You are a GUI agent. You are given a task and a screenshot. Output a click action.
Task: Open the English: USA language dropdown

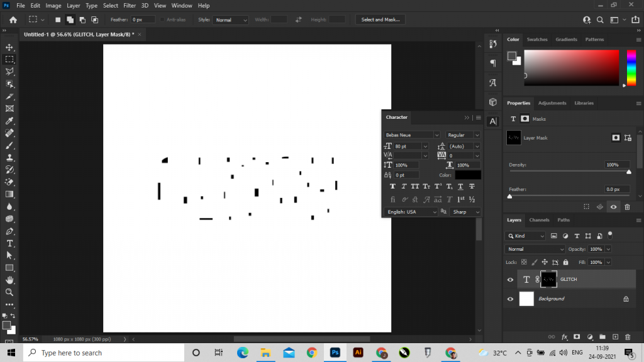click(411, 212)
